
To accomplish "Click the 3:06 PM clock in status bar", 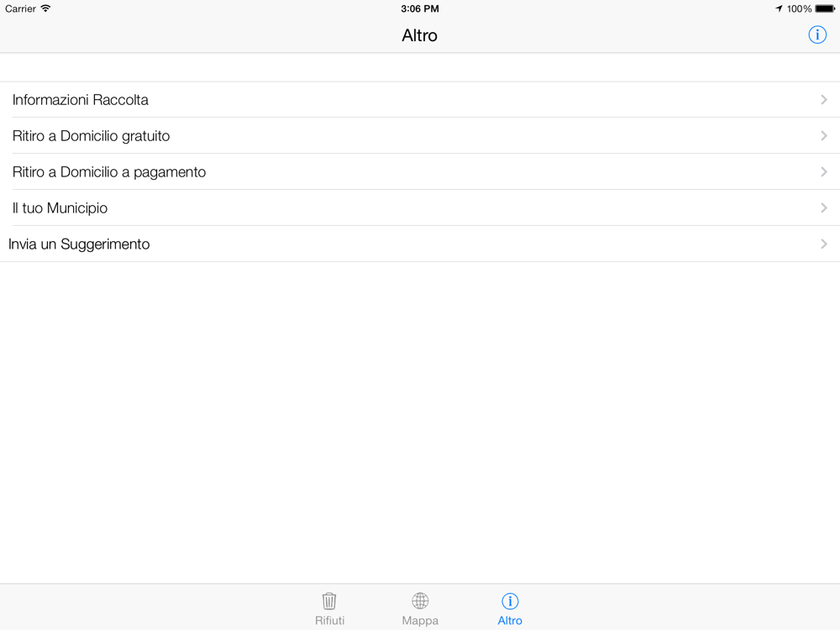I will [x=420, y=8].
